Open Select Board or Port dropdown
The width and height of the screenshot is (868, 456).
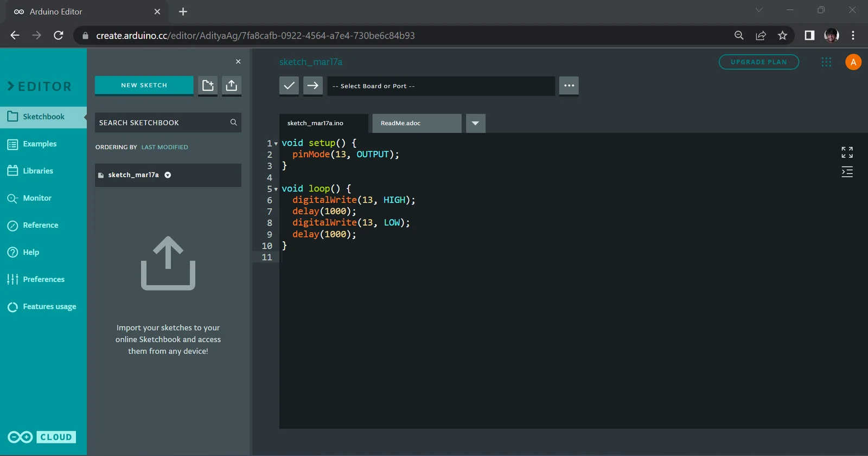441,86
